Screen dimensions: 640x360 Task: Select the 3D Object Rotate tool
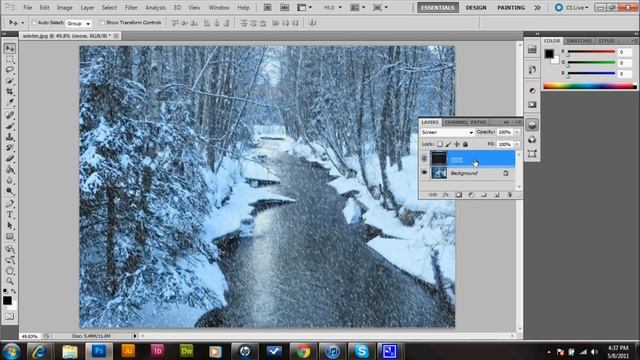(x=10, y=249)
